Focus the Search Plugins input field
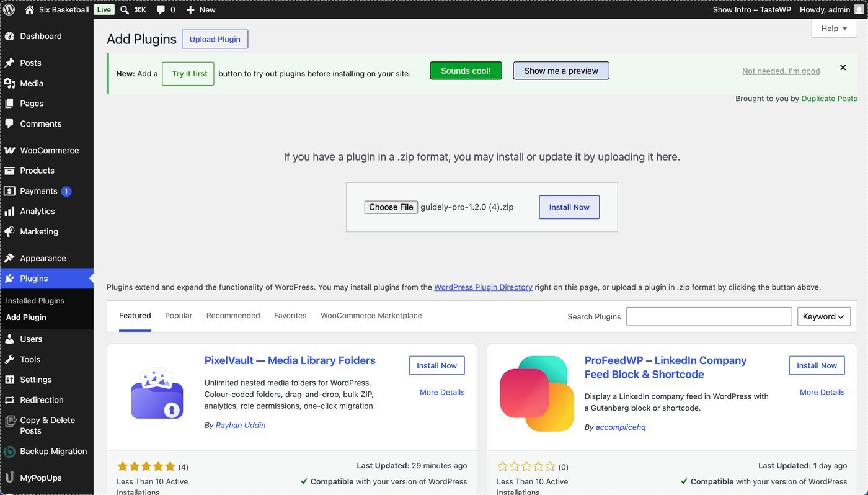This screenshot has width=868, height=495. [709, 316]
